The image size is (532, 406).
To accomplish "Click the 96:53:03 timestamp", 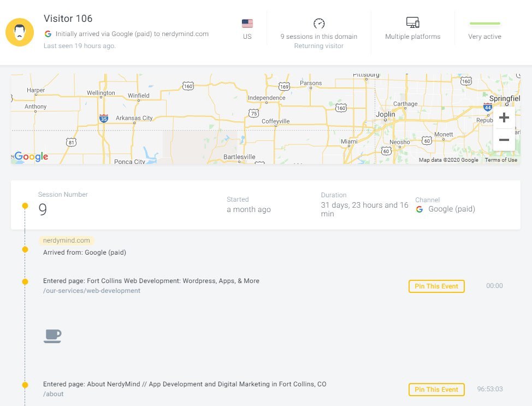I will click(x=490, y=389).
